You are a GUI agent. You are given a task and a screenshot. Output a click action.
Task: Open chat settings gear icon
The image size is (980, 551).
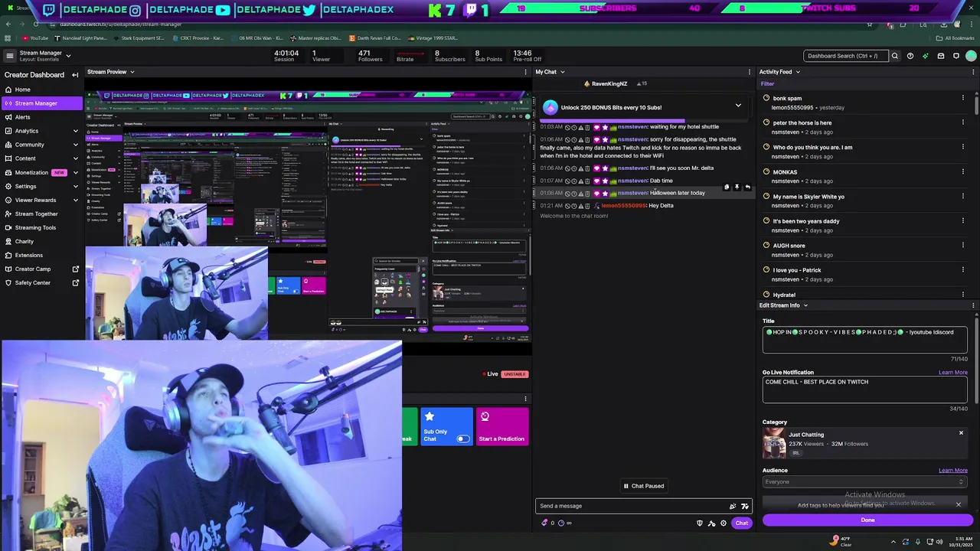724,523
